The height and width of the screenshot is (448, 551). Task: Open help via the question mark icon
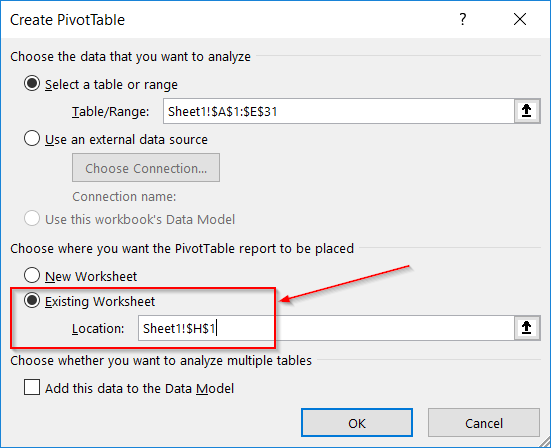tap(463, 19)
